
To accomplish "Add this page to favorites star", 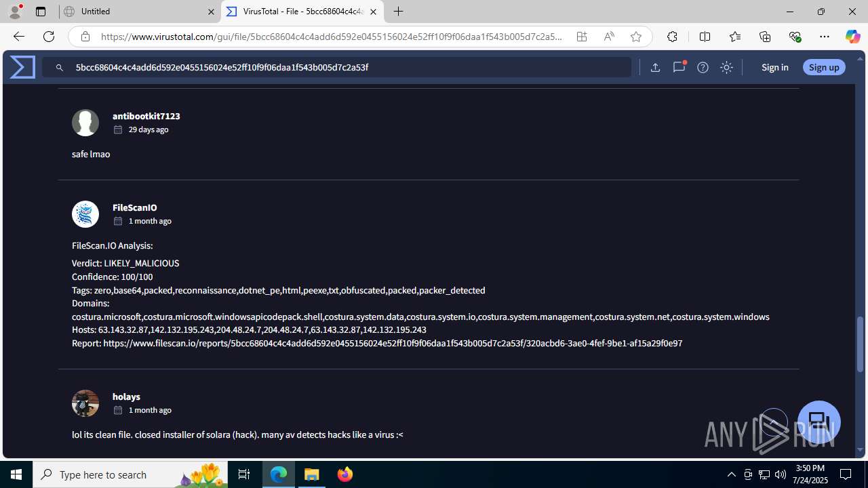I will click(636, 37).
